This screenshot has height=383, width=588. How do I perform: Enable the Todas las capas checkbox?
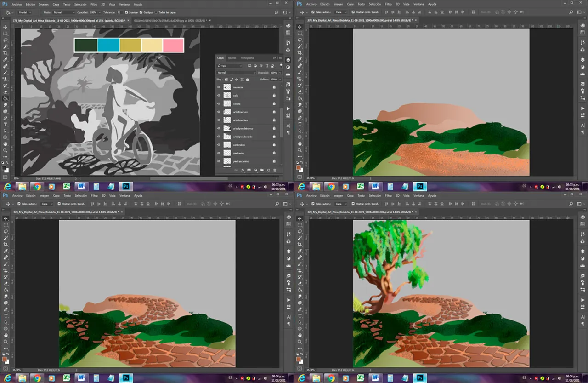(x=157, y=12)
